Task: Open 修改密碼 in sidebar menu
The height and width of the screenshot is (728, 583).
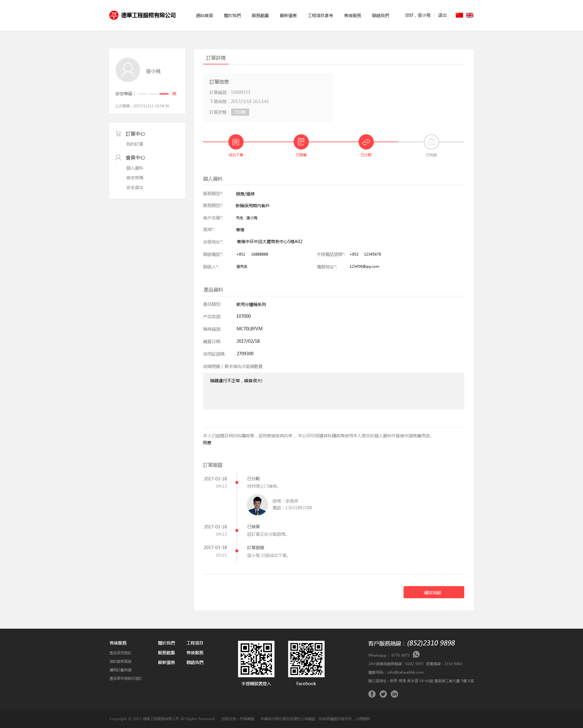Action: point(135,178)
